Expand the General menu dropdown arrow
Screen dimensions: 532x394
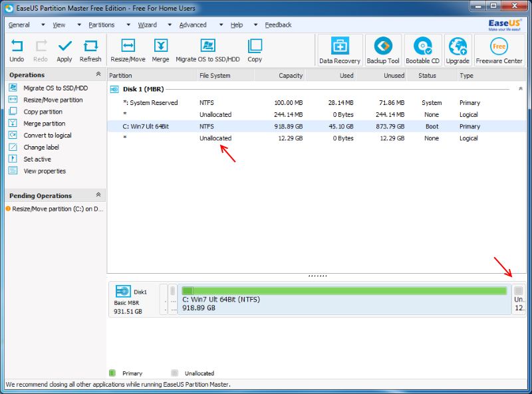tap(43, 25)
